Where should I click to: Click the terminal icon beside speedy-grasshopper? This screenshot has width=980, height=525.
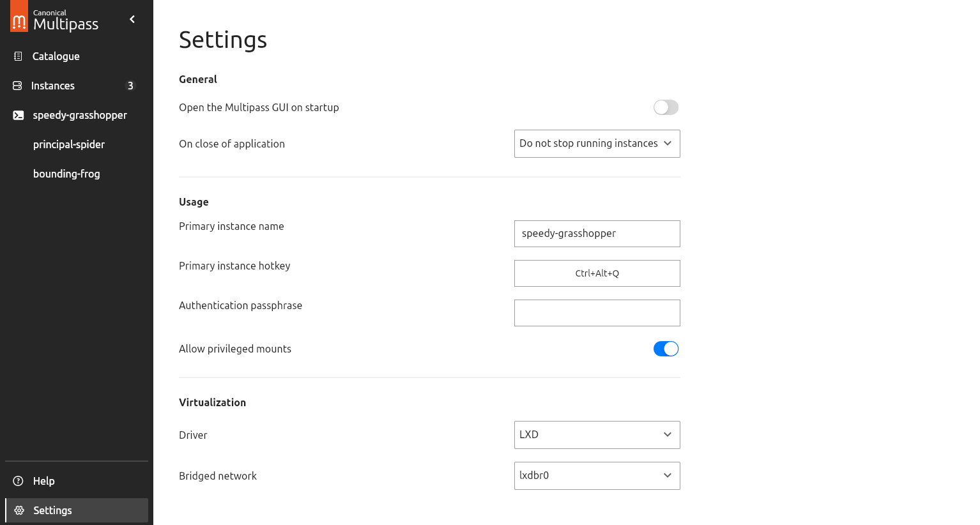click(19, 115)
